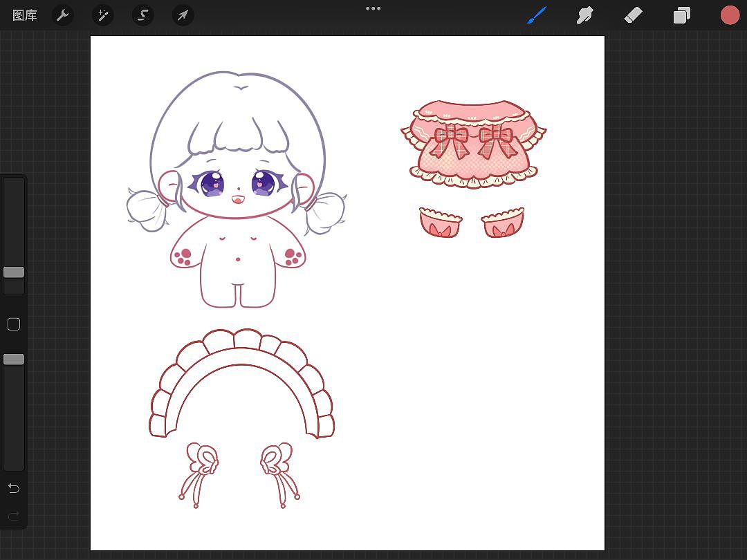Tap the square modify button in sidebar
This screenshot has width=747, height=560.
[14, 324]
